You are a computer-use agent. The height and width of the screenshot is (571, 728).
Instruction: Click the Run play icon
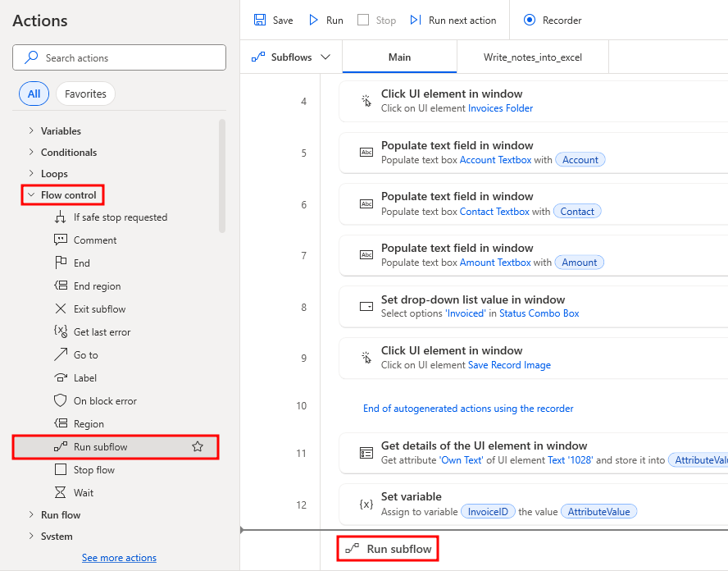[313, 20]
